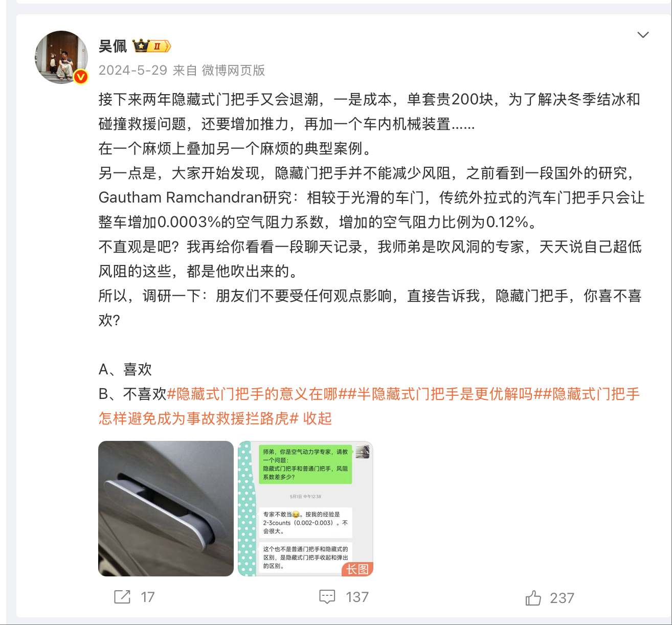Open comments icon showing 137
The width and height of the screenshot is (672, 625).
pos(327,597)
